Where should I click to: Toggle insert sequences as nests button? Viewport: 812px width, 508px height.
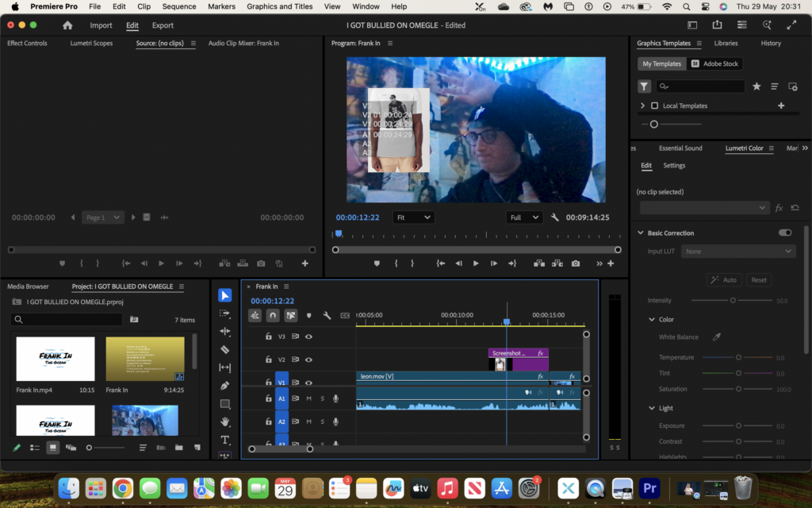[255, 315]
